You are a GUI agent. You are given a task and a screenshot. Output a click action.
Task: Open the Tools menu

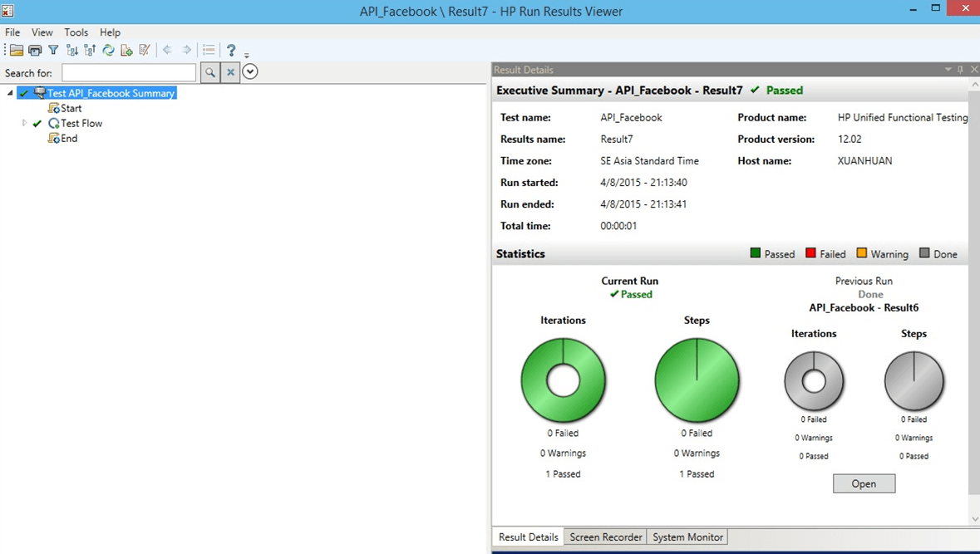pos(76,32)
